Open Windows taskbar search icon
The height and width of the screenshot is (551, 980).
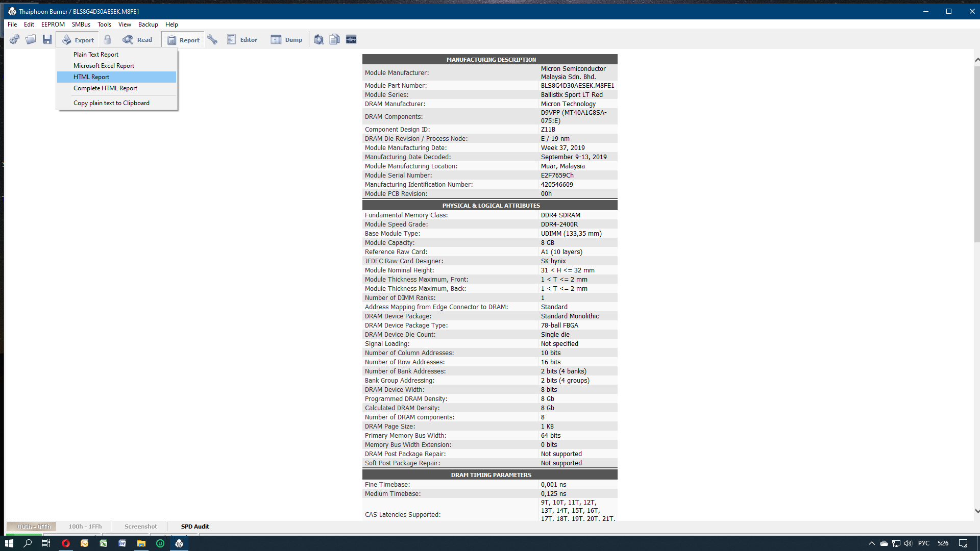(x=28, y=543)
